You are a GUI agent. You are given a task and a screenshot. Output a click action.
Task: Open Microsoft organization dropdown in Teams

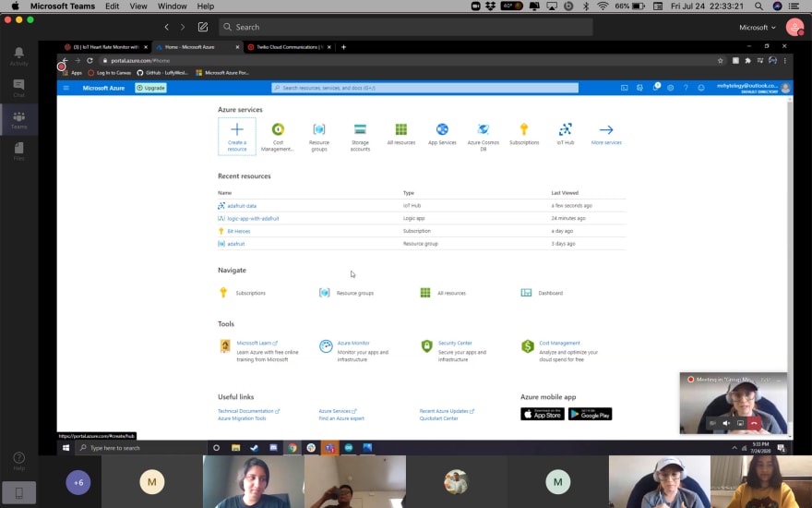point(758,28)
